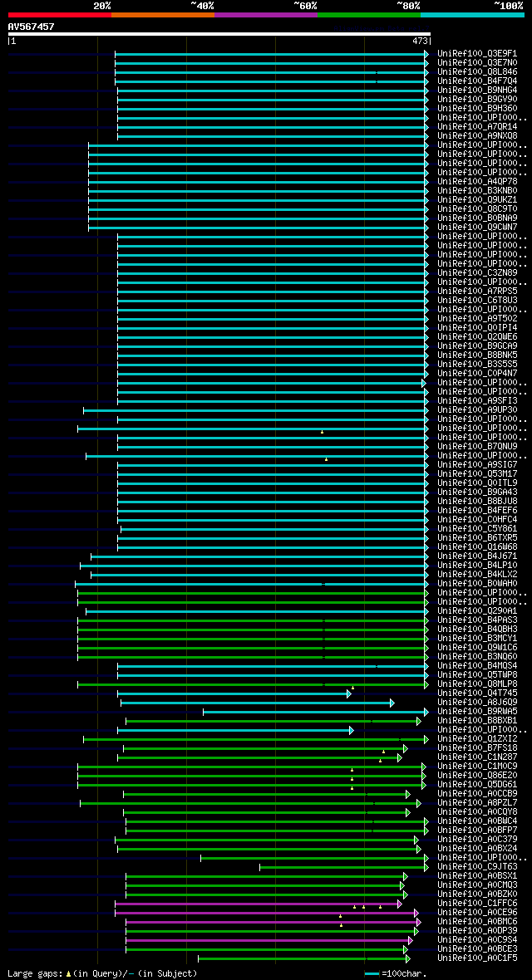Click the white AV567457 query bar
This screenshot has height=980, width=532.
coord(219,34)
